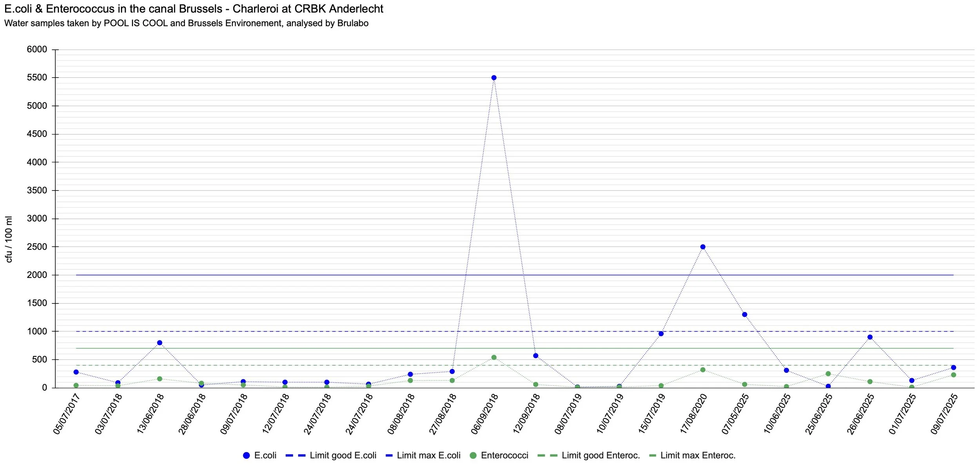Click the Enterococci point on 08/08/2018

[x=410, y=380]
